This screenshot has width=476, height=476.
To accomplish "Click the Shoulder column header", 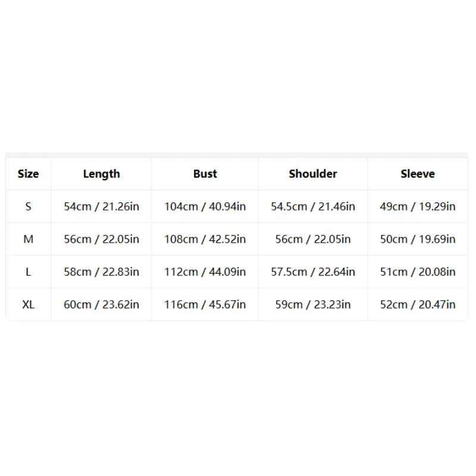I will pos(313,174).
